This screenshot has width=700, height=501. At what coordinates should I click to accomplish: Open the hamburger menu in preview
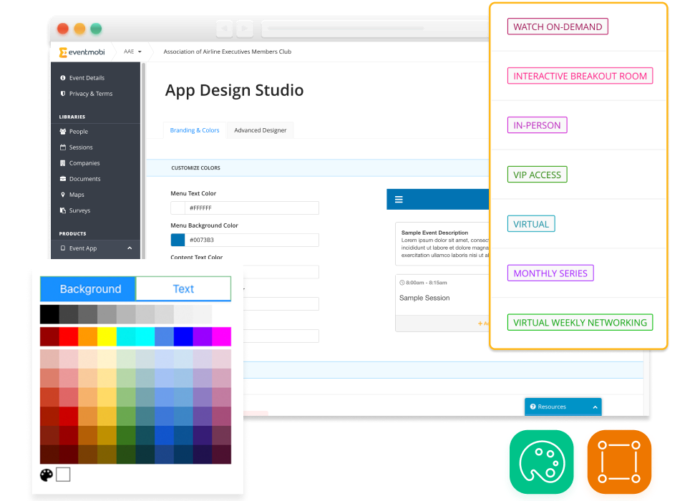click(x=399, y=200)
